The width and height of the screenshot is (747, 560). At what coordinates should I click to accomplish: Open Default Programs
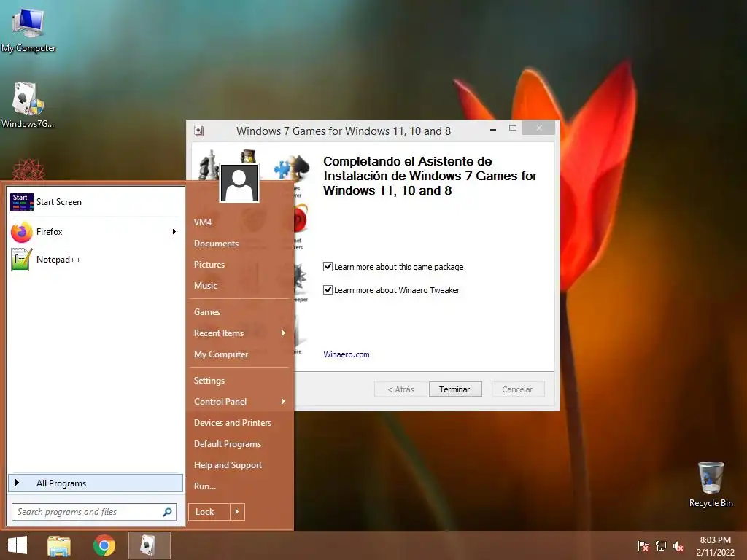[228, 444]
